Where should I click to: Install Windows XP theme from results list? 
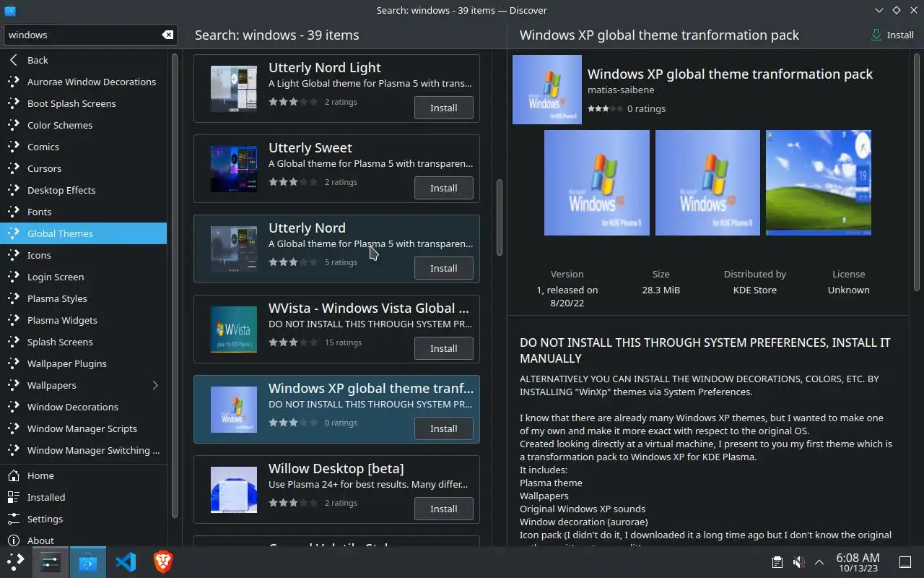[444, 428]
